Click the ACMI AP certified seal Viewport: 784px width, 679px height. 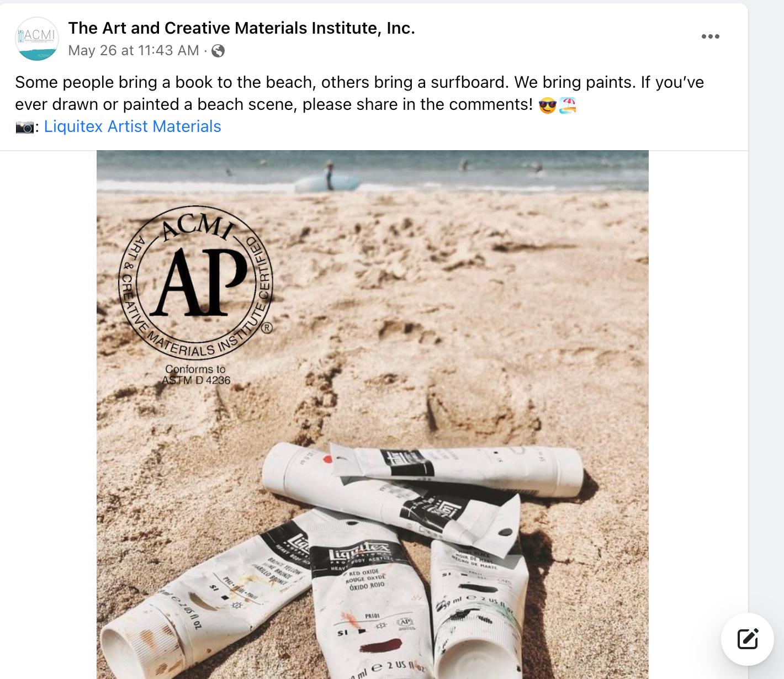(x=196, y=283)
